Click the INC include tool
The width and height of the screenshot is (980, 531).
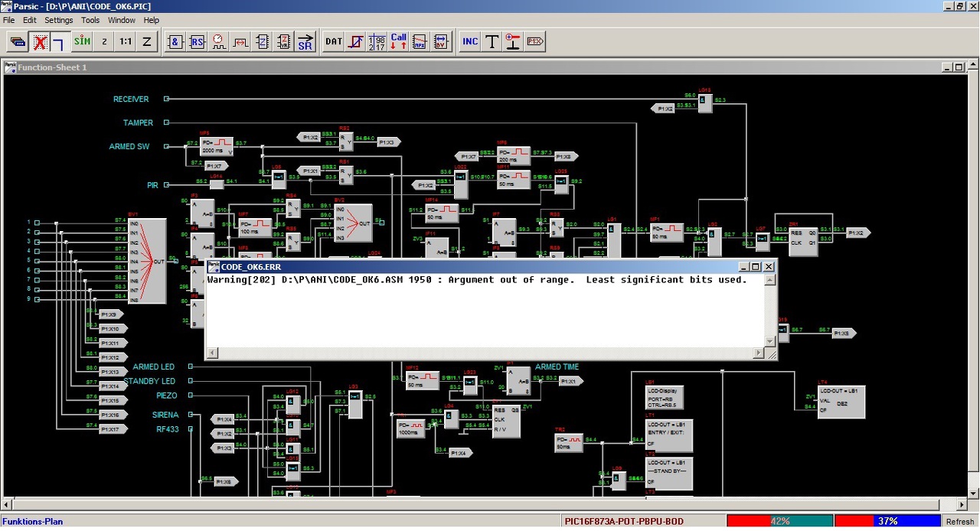[x=470, y=41]
